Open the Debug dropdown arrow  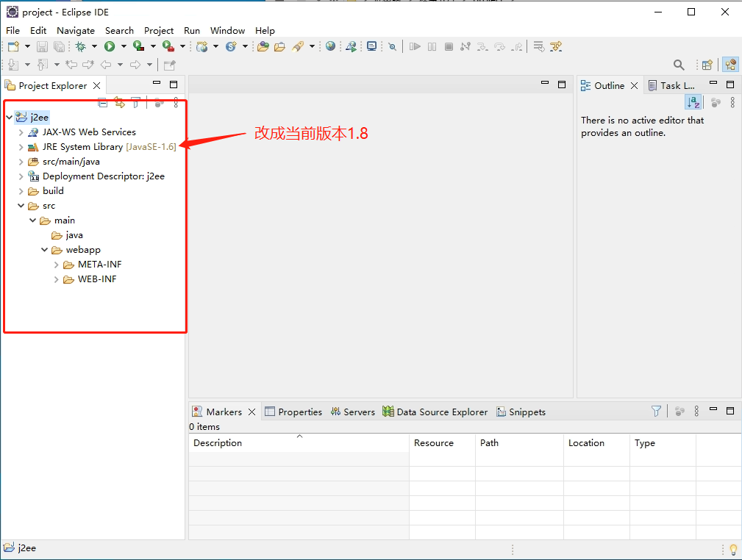tap(94, 46)
